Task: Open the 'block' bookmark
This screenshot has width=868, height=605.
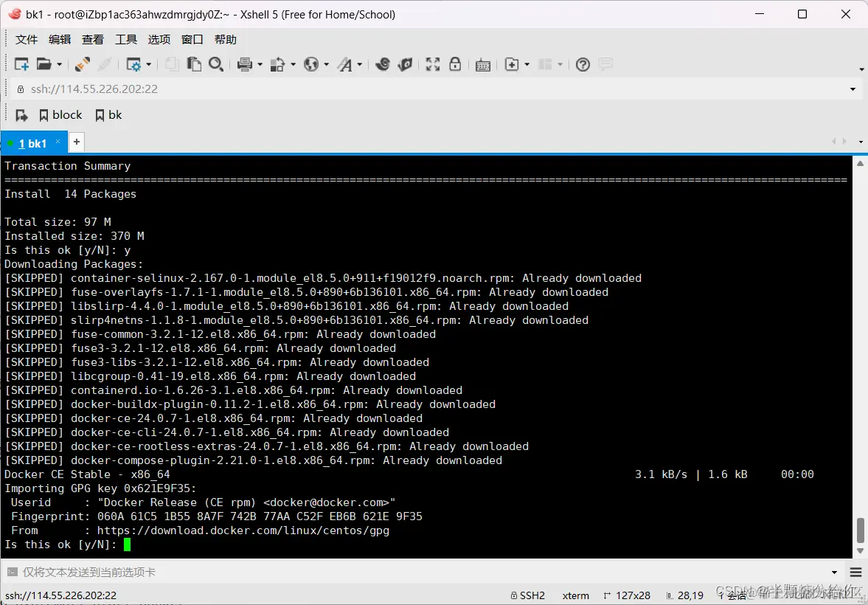Action: pyautogui.click(x=61, y=115)
